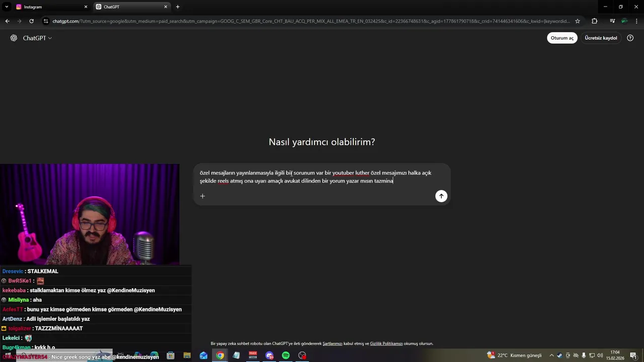Click chat username kekebaba
This screenshot has height=362, width=644.
(x=14, y=291)
